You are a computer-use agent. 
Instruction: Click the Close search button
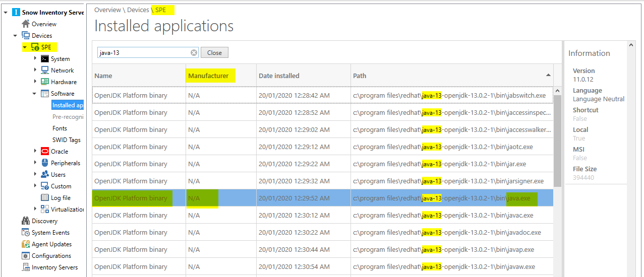[214, 52]
